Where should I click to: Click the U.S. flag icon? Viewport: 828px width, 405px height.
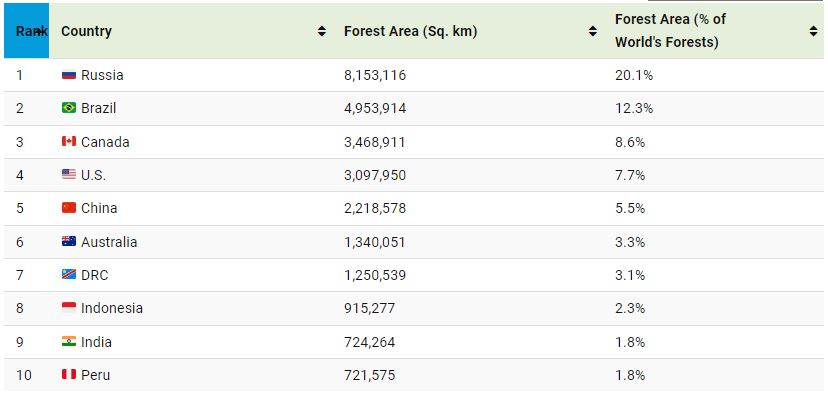(69, 175)
